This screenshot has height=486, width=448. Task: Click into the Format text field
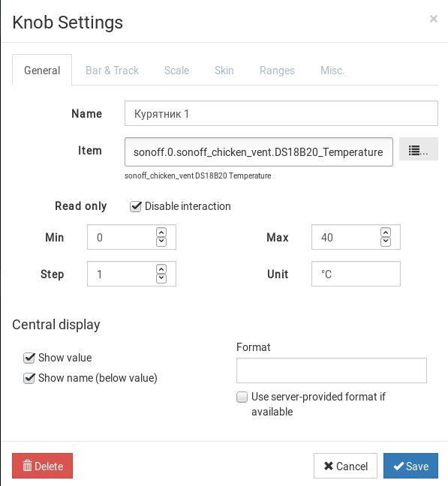(x=332, y=370)
